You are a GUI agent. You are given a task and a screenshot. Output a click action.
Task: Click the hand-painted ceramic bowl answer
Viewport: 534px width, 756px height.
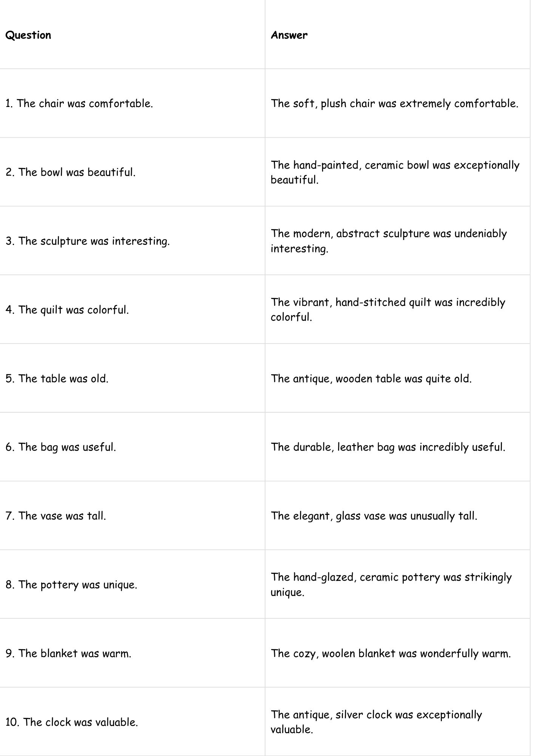point(395,172)
